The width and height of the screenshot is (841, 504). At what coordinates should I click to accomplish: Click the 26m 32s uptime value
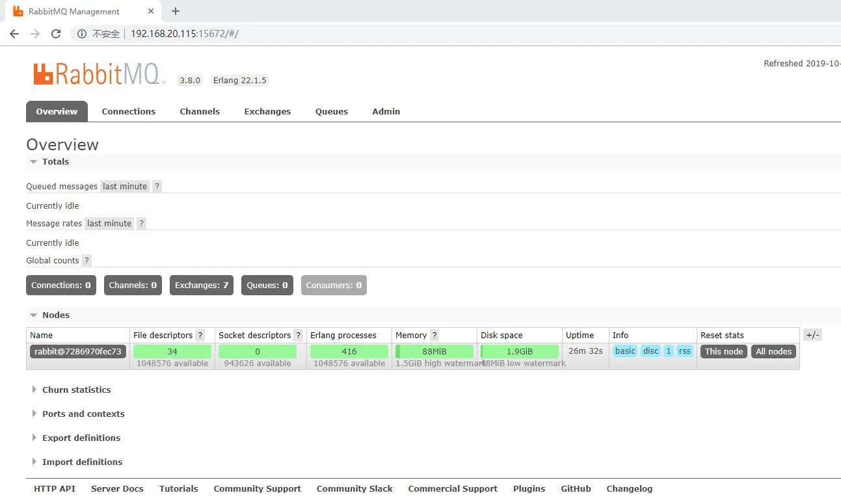tap(585, 351)
